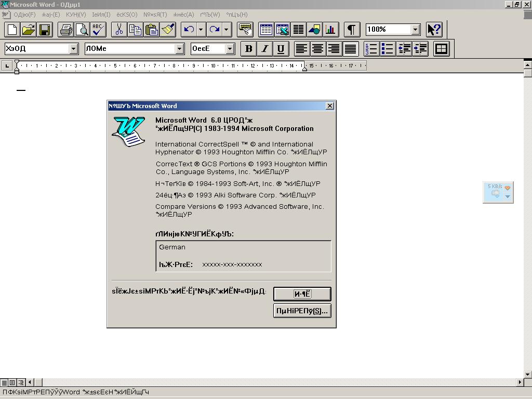Screen dimensions: 532x399
Task: Open the 100% zoom dropdown
Action: [416, 30]
